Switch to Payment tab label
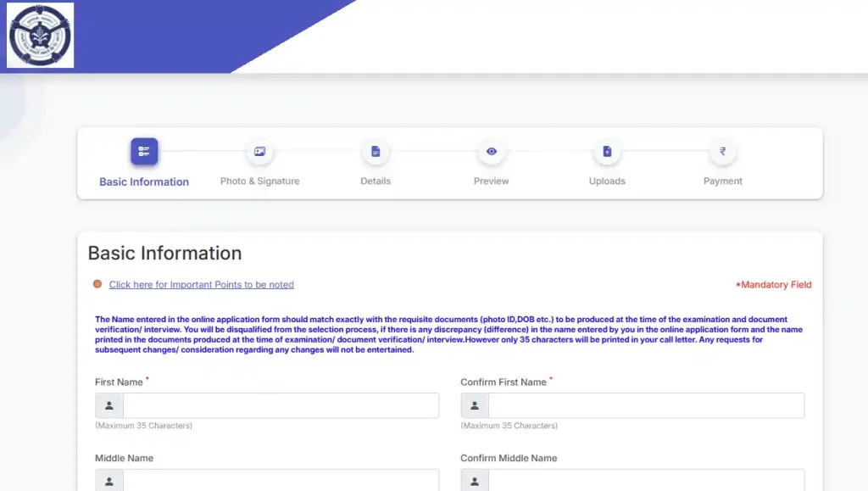The image size is (868, 491). pyautogui.click(x=722, y=181)
